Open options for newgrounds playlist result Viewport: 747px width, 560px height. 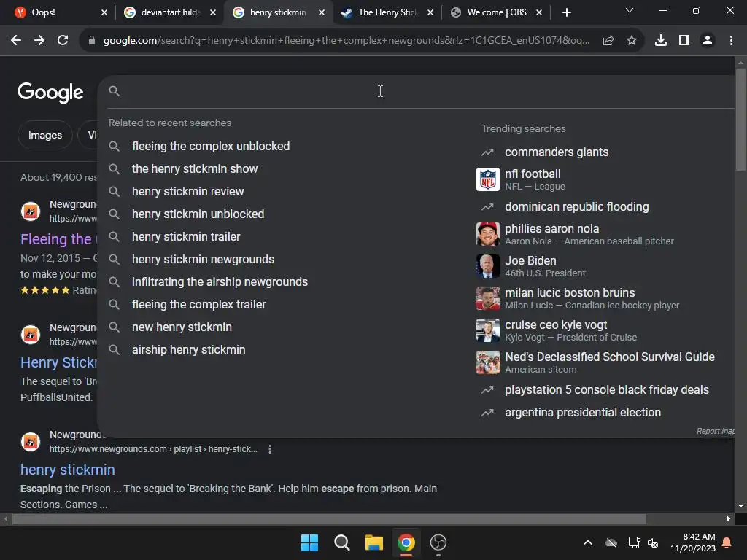[270, 449]
